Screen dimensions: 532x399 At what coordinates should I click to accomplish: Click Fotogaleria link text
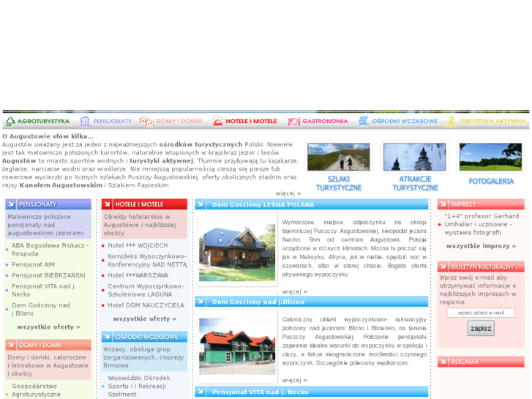[x=491, y=182]
